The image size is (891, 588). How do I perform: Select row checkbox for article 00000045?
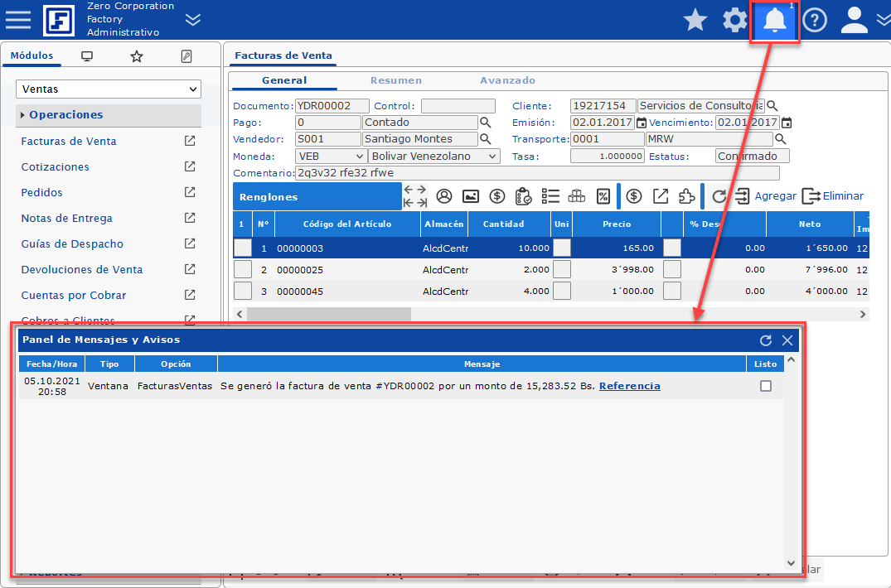pyautogui.click(x=242, y=291)
